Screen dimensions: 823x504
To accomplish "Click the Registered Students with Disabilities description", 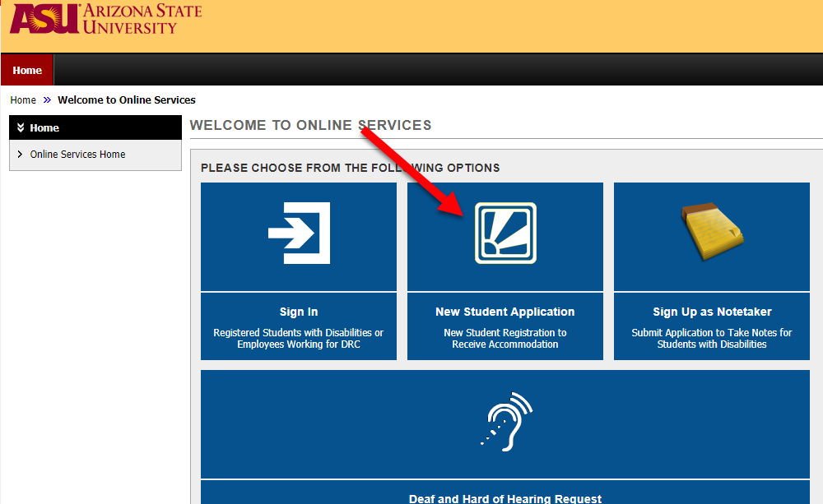I will pyautogui.click(x=299, y=339).
